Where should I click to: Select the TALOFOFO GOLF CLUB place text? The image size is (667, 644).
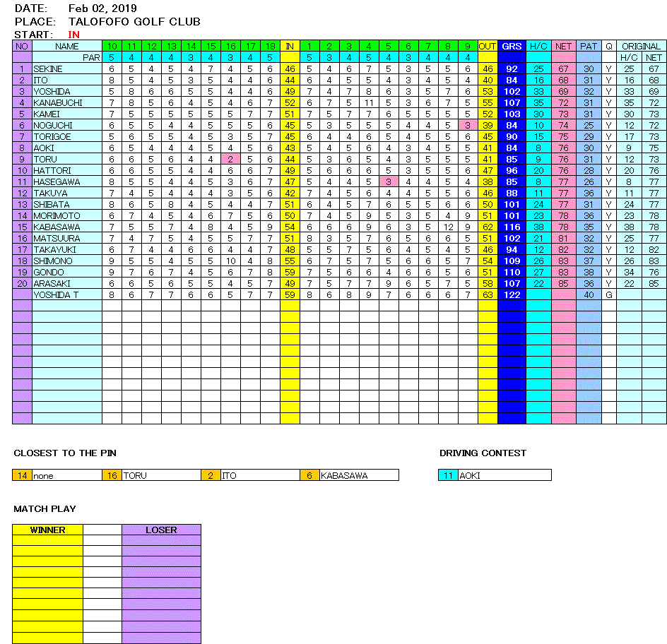pyautogui.click(x=134, y=21)
